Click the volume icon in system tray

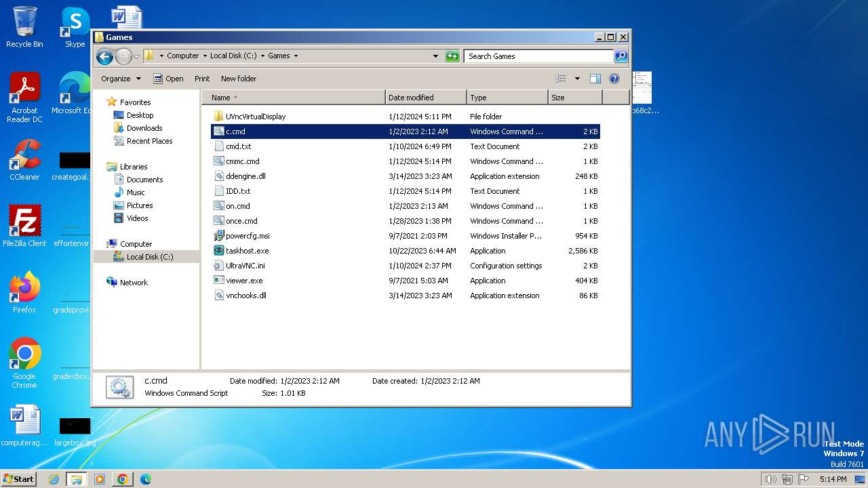coord(770,479)
